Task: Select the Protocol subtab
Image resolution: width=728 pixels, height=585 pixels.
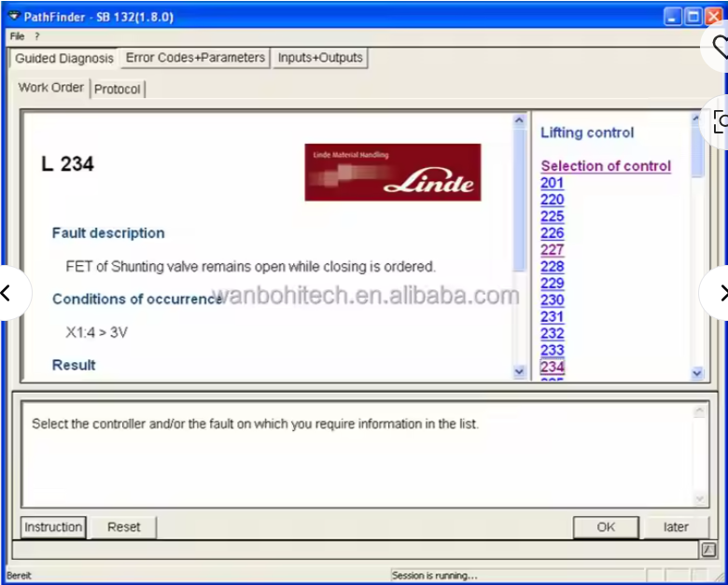Action: pyautogui.click(x=118, y=90)
